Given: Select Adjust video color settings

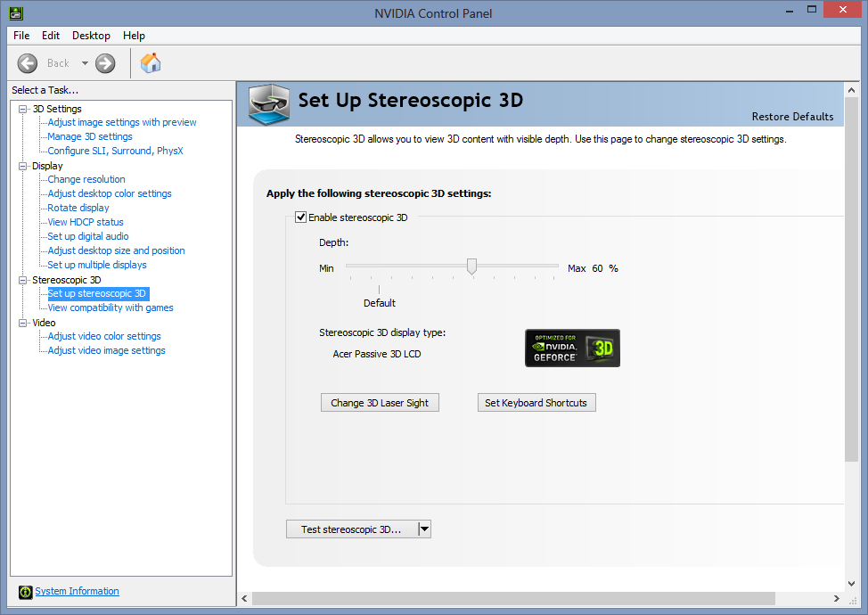Looking at the screenshot, I should point(104,337).
